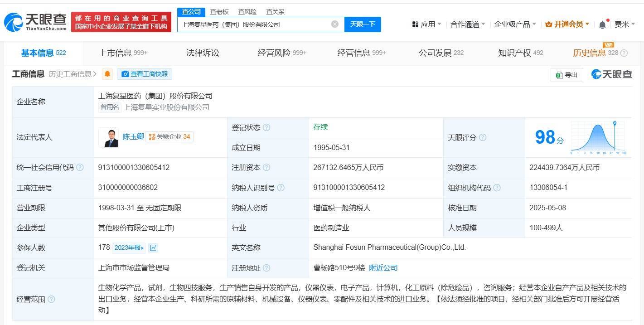This screenshot has width=644, height=325.
Task: Open help icon next to 天眼评分
Action: pos(483,137)
